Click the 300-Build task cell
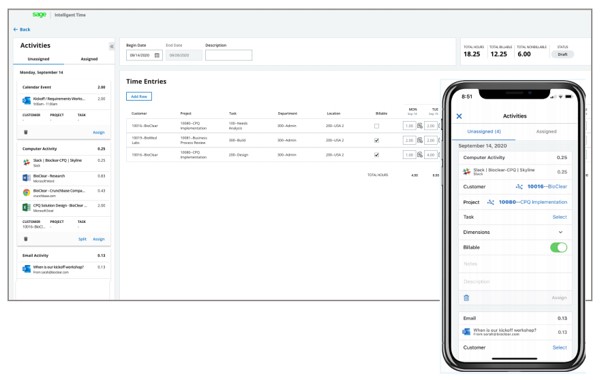Image resolution: width=602 pixels, height=380 pixels. [x=237, y=140]
